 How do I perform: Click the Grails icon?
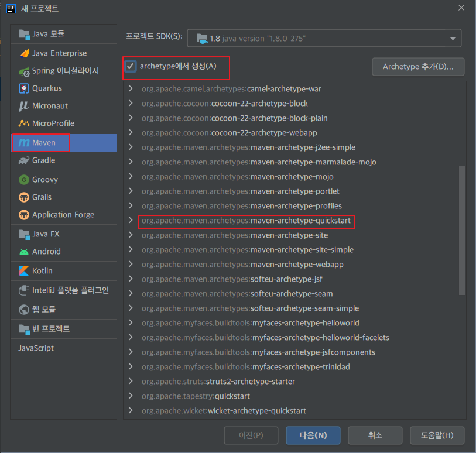click(24, 197)
